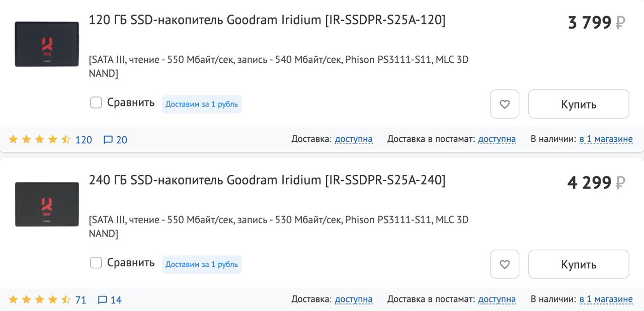Screen dimensions: 644x311
Task: Open 120 ГБ SSD-накопитель Goodram Iridium title
Action: [x=267, y=20]
